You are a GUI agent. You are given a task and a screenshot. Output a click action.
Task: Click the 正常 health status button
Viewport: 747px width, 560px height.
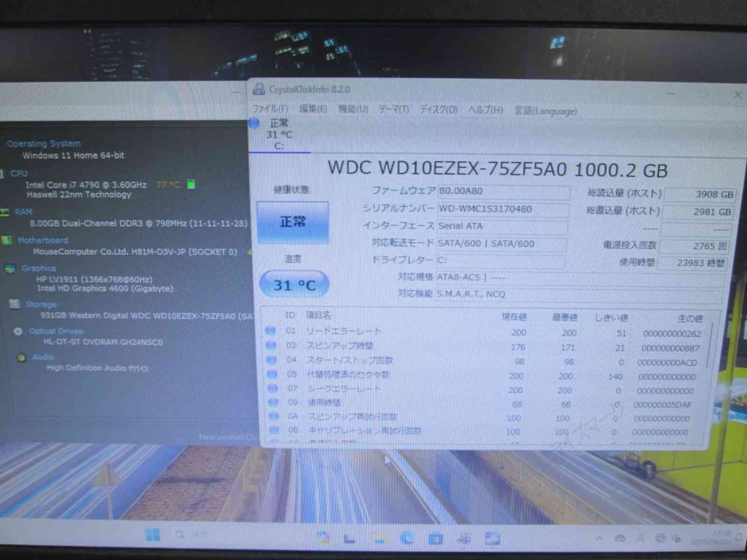[292, 222]
